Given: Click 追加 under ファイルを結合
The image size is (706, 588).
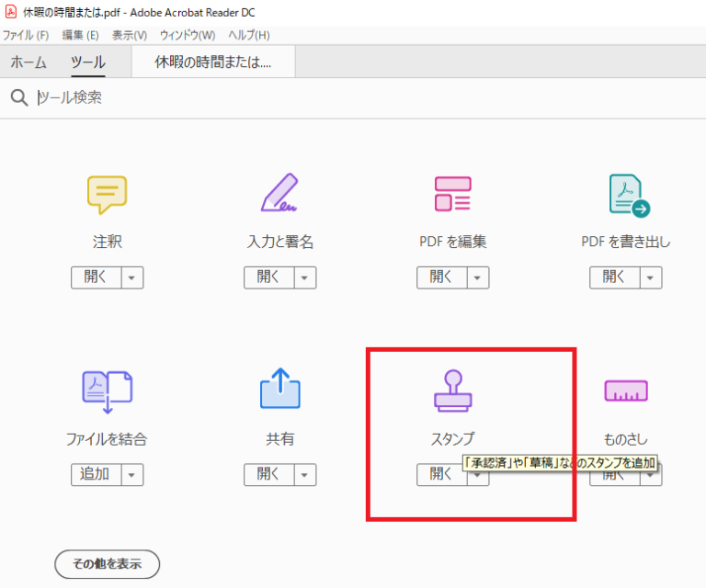Looking at the screenshot, I should [96, 474].
